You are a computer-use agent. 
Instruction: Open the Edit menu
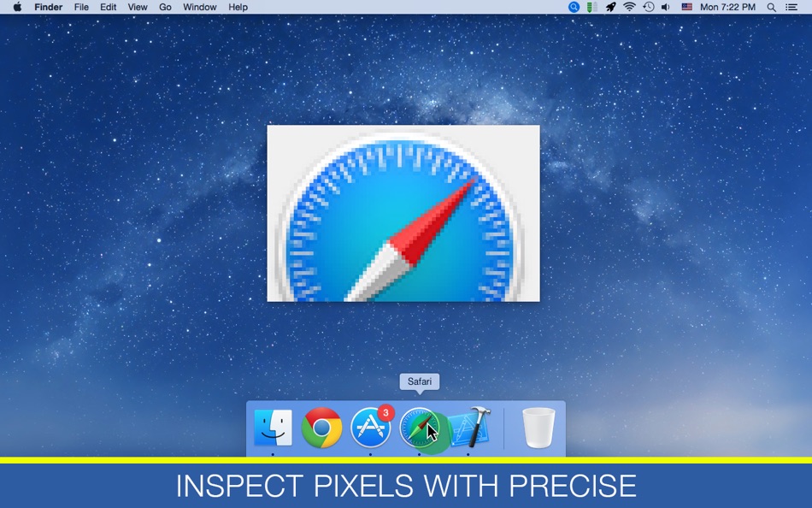click(109, 7)
